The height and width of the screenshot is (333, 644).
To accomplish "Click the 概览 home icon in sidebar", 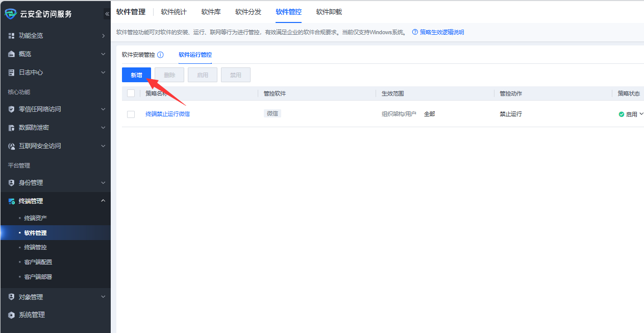I will [11, 54].
